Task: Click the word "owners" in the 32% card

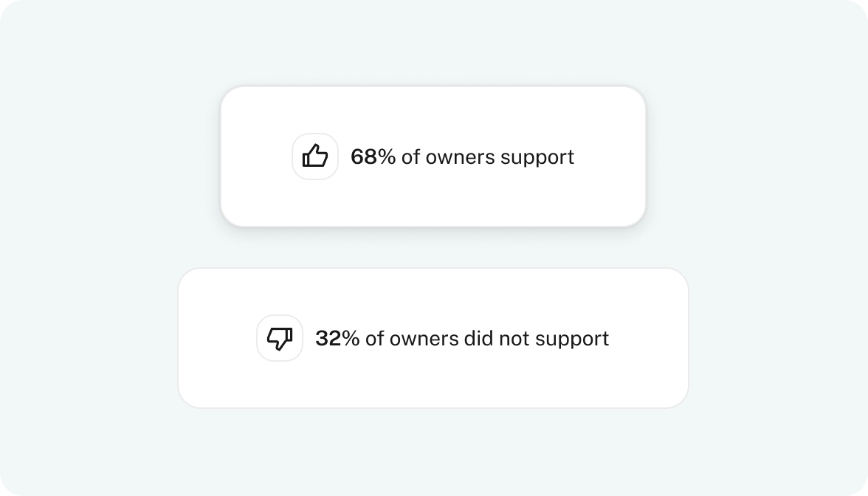Action: pos(424,339)
